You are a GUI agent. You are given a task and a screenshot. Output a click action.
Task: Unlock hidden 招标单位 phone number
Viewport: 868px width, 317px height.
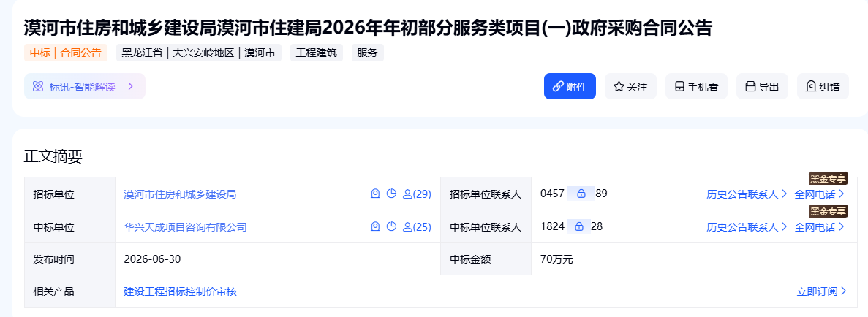581,194
